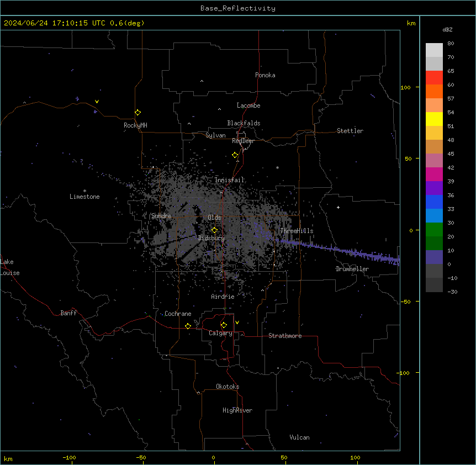This screenshot has height=465, width=476.
Task: Click the 80 value on dBZ scale
Action: pos(451,44)
